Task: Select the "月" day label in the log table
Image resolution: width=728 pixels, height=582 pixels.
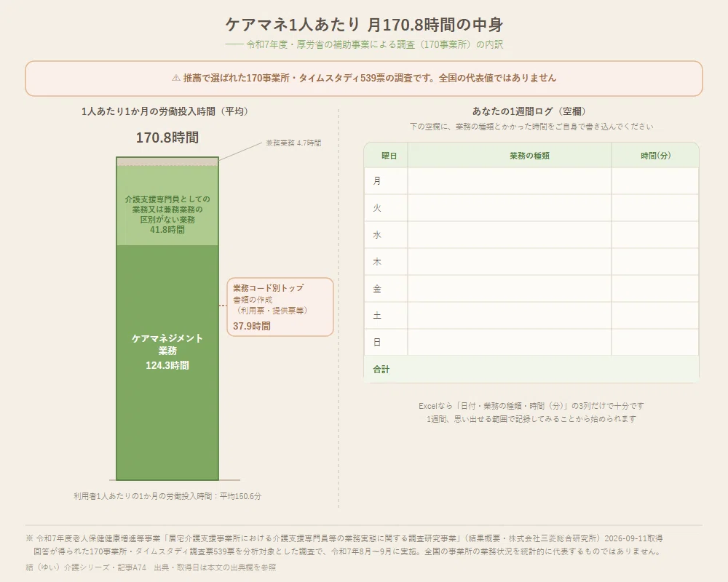Action: pos(377,181)
